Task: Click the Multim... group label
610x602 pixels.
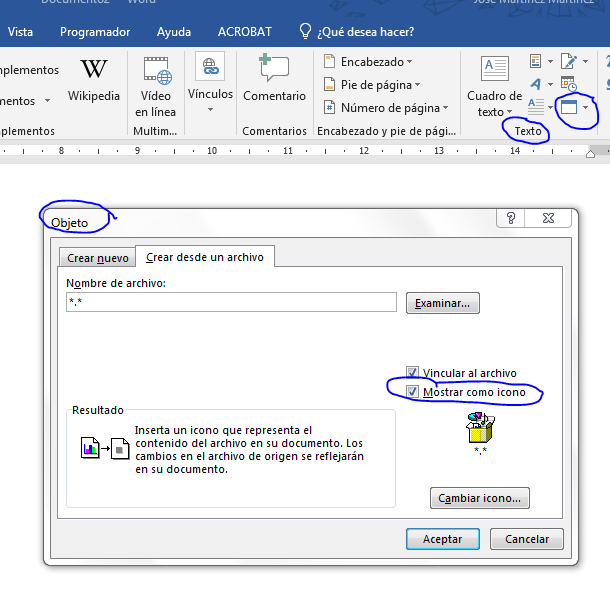Action: pyautogui.click(x=155, y=131)
